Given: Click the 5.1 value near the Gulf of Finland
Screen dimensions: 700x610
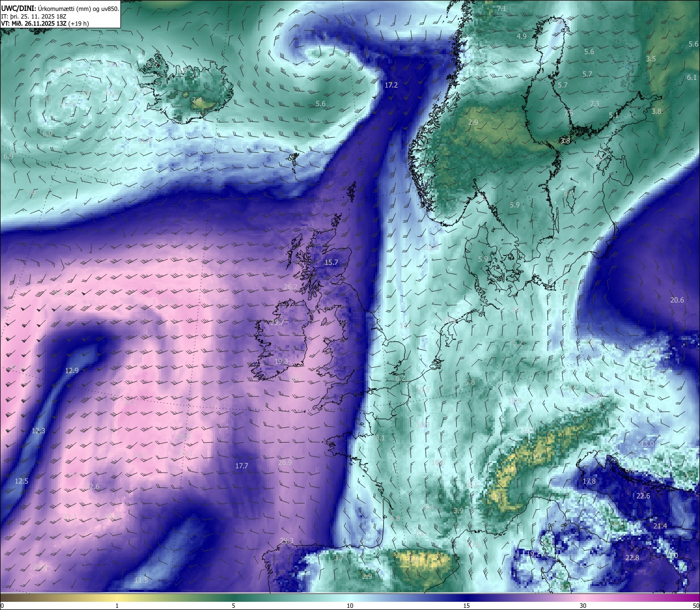Looking at the screenshot, I should click(x=614, y=115).
